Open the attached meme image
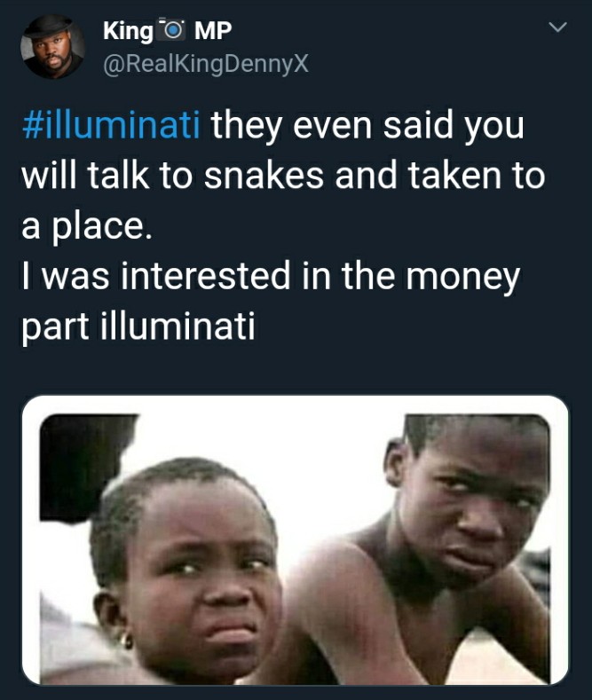The image size is (592, 700). [x=295, y=540]
